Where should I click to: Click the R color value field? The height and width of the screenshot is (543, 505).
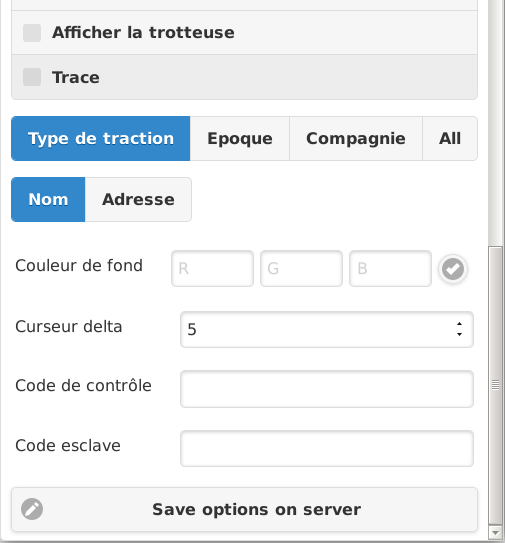click(212, 269)
